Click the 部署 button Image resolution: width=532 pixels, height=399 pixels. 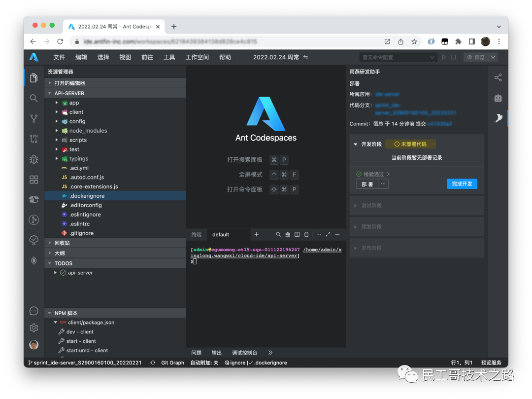tap(367, 184)
